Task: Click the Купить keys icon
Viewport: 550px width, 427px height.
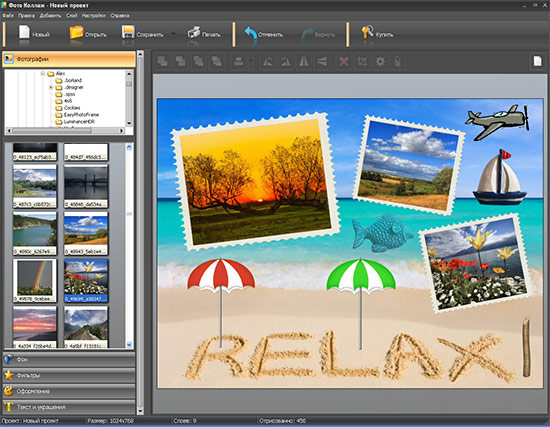Action: (367, 33)
